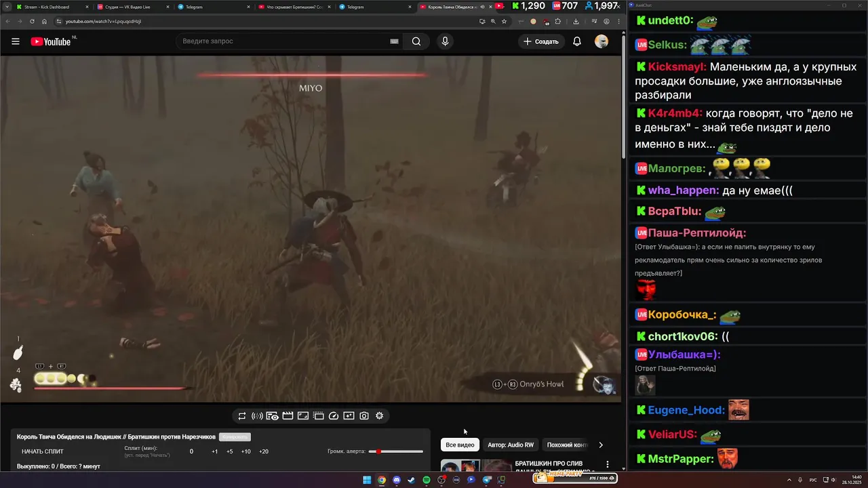
Task: Reload the page with the browser refresh button
Action: [31, 21]
